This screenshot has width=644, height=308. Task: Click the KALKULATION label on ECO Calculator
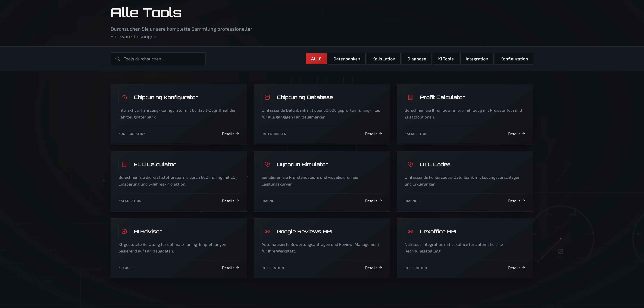pos(130,201)
